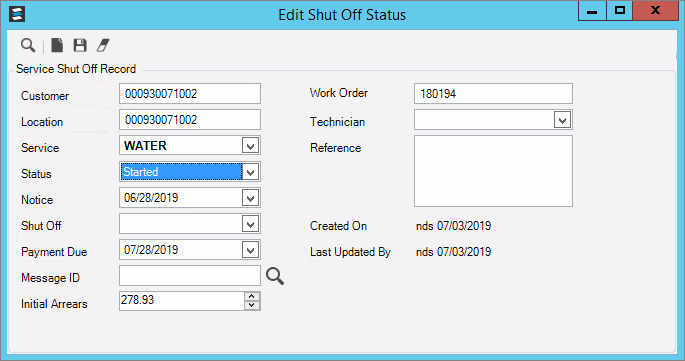The width and height of the screenshot is (685, 361).
Task: Click into the Work Order field
Action: (493, 94)
